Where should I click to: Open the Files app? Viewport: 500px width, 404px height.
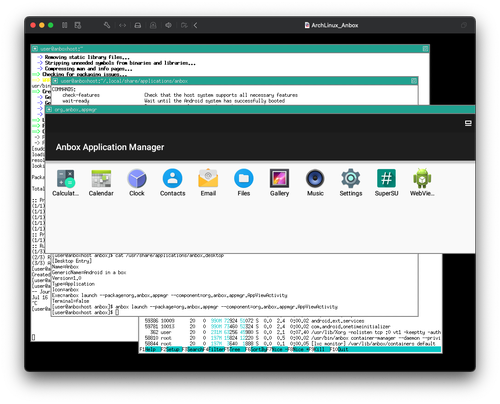244,183
